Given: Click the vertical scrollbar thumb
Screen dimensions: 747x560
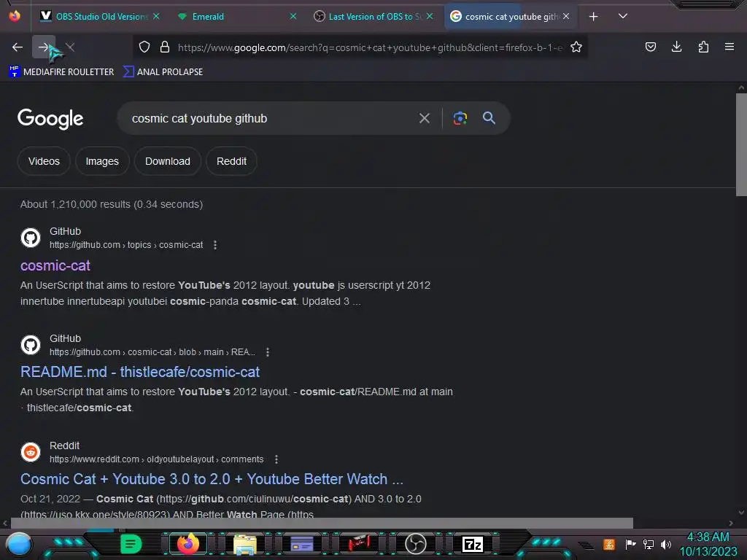Looking at the screenshot, I should (741, 145).
